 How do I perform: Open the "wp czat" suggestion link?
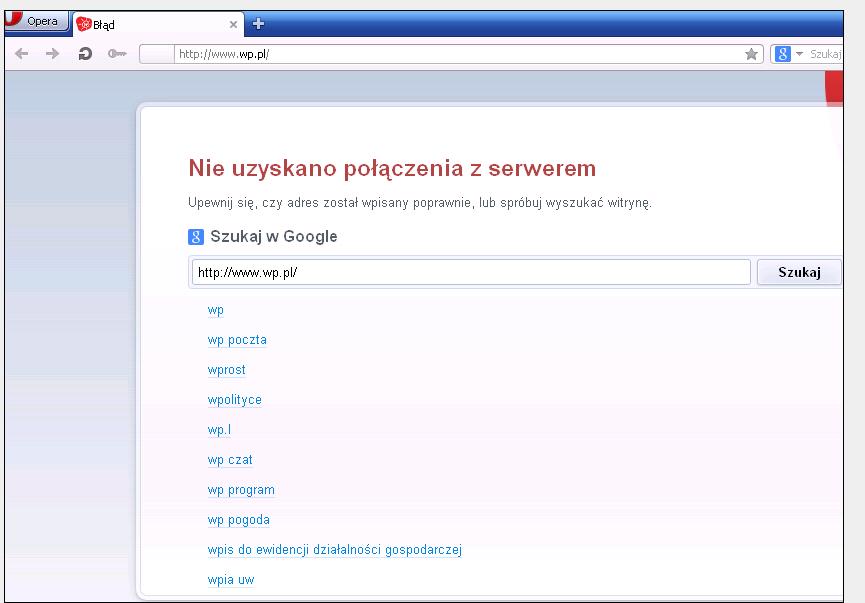(x=230, y=460)
